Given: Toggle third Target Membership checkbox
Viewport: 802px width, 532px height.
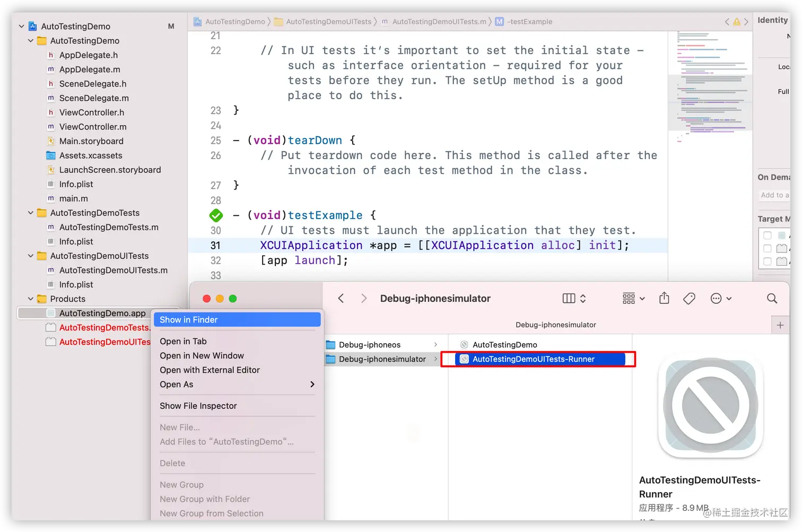Looking at the screenshot, I should pos(767,261).
